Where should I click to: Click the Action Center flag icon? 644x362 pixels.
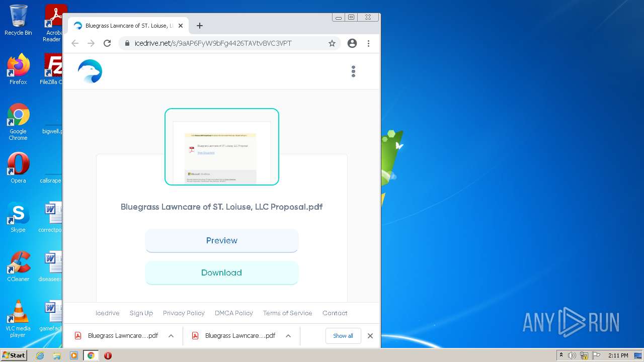pos(597,355)
